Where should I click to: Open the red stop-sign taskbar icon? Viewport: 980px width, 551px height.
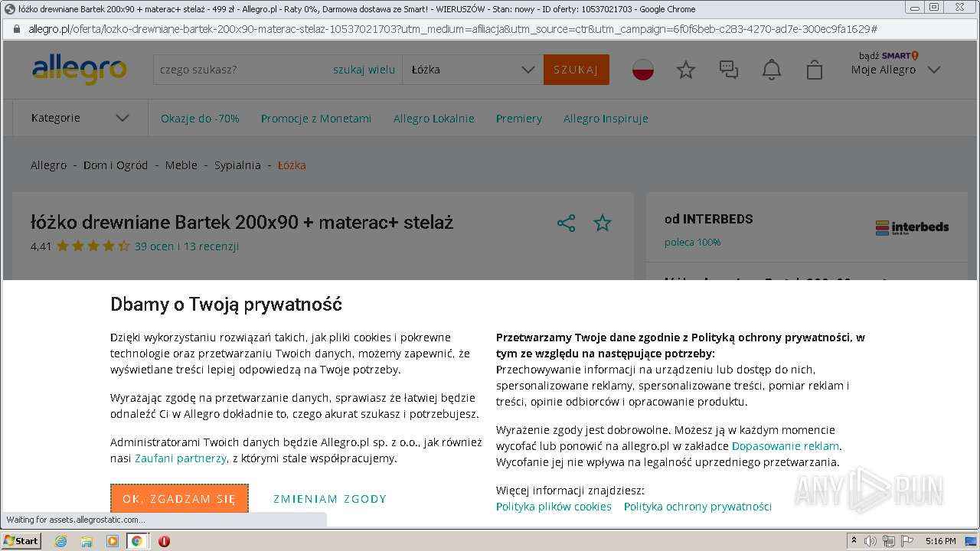[164, 541]
